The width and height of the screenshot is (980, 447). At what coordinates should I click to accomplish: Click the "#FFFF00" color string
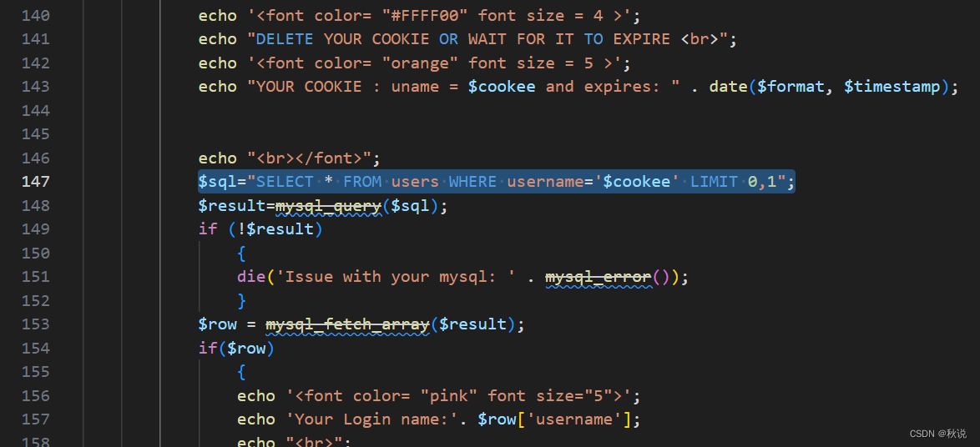(425, 16)
